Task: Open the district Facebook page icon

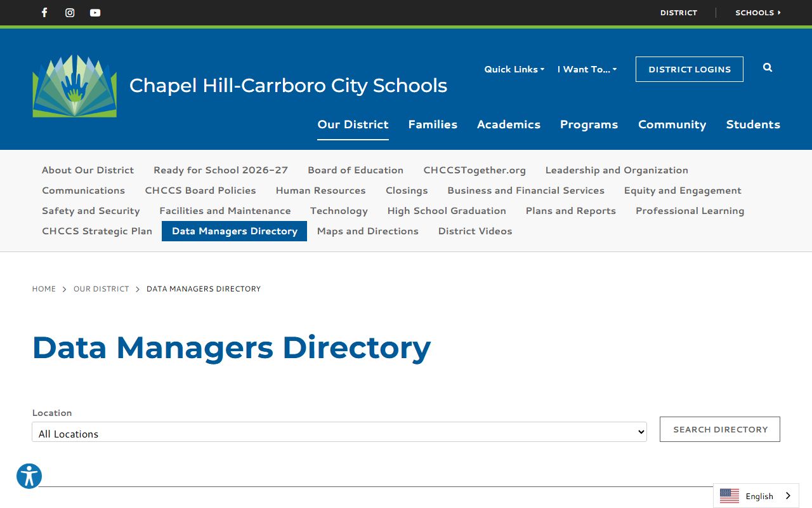Action: tap(44, 13)
